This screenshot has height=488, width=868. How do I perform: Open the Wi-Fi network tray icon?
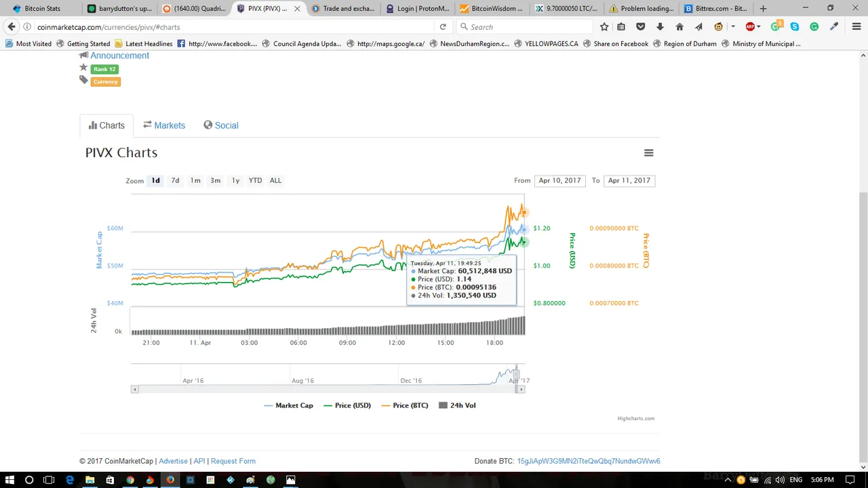pyautogui.click(x=767, y=480)
